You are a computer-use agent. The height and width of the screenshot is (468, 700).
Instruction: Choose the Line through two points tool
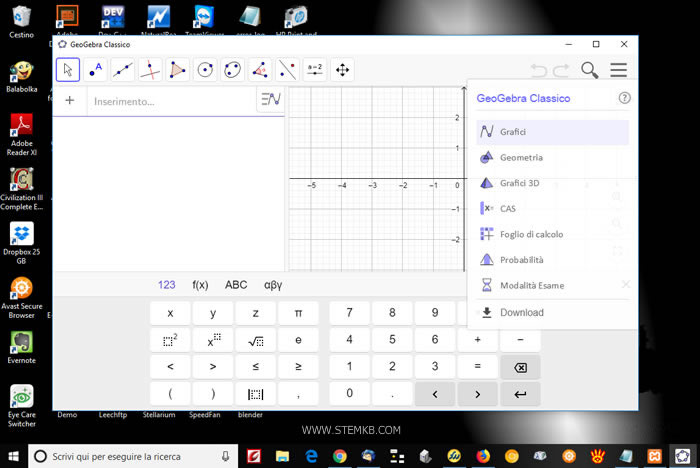pyautogui.click(x=123, y=70)
